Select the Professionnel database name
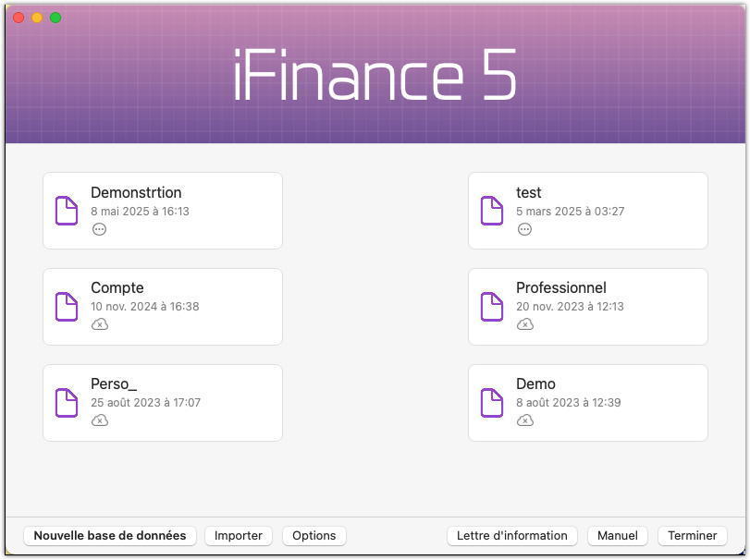This screenshot has height=560, width=750. [x=561, y=287]
